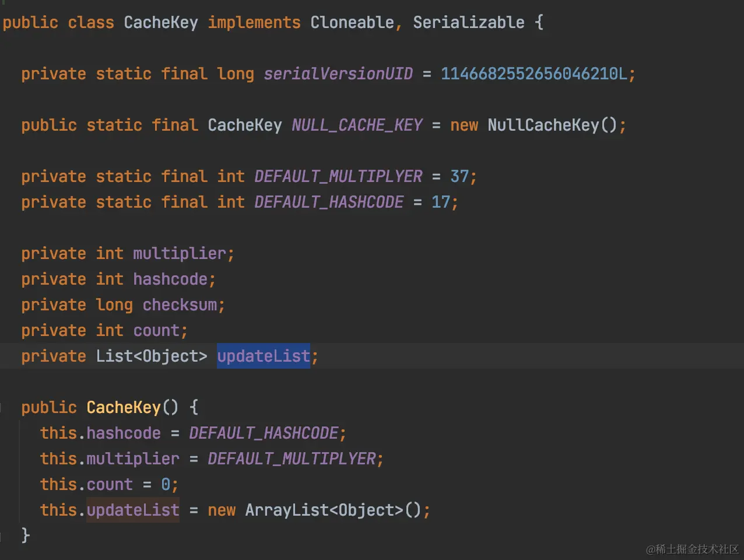Click 'Cloneable' in the class declaration
The width and height of the screenshot is (744, 560).
point(352,23)
